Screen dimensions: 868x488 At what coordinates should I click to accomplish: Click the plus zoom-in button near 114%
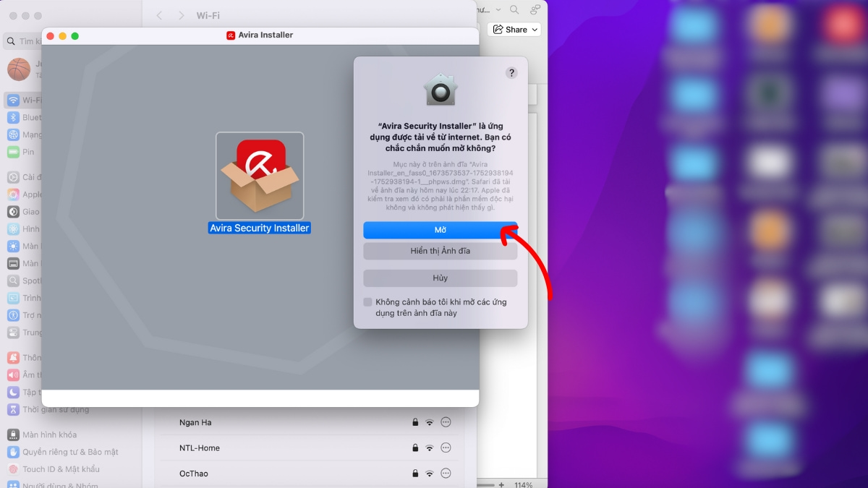coord(502,485)
